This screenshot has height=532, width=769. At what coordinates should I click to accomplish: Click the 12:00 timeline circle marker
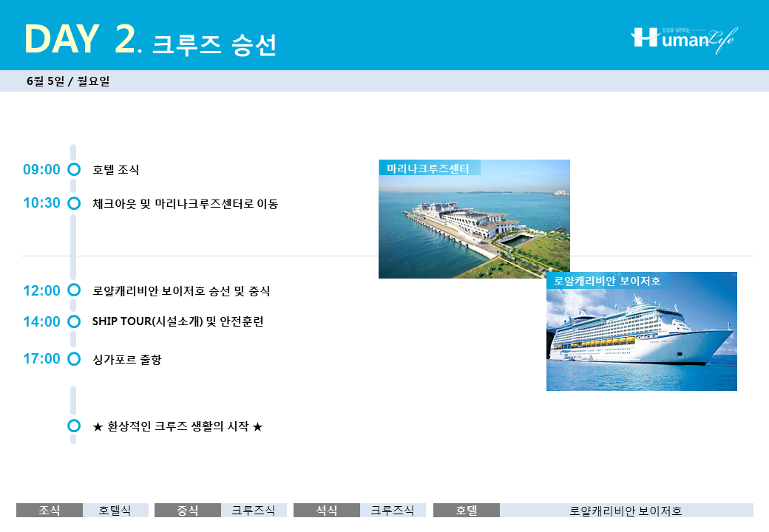(x=74, y=290)
